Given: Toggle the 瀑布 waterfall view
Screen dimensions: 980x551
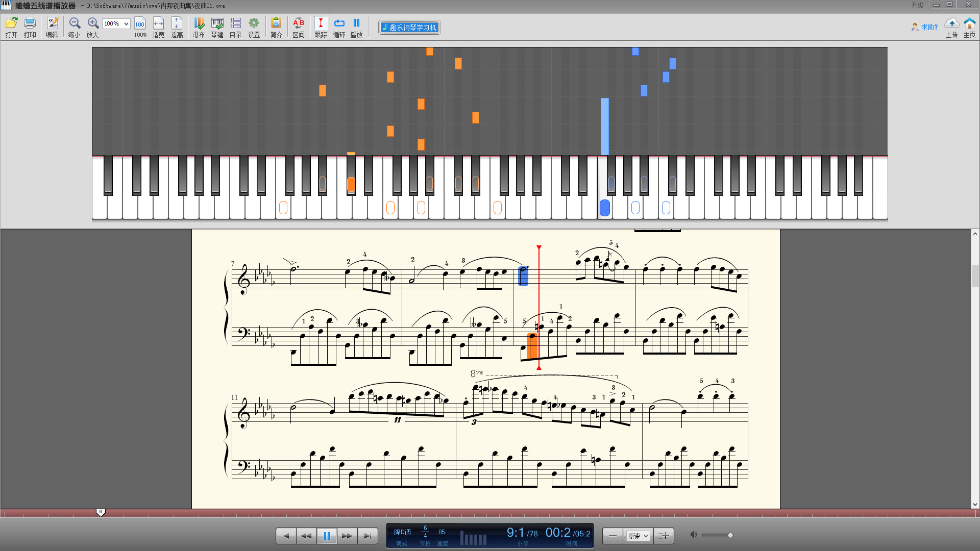Looking at the screenshot, I should coord(199,27).
